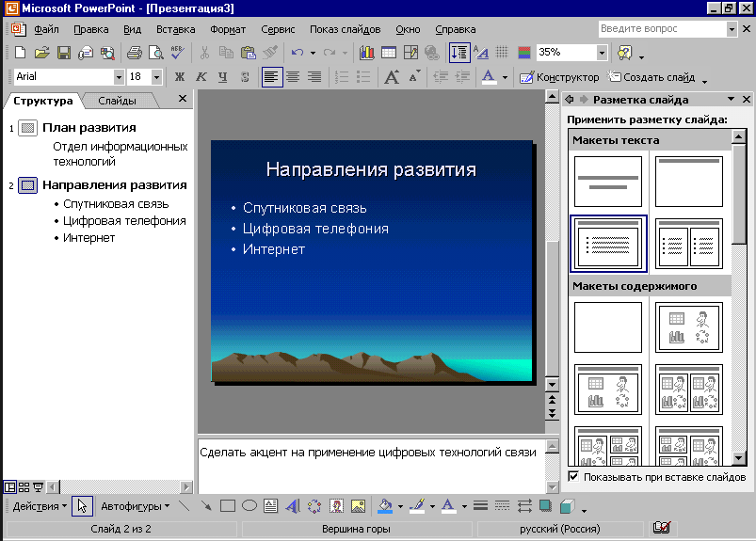Viewport: 756px width, 541px height.
Task: Toggle bulleted list
Action: coord(363,77)
